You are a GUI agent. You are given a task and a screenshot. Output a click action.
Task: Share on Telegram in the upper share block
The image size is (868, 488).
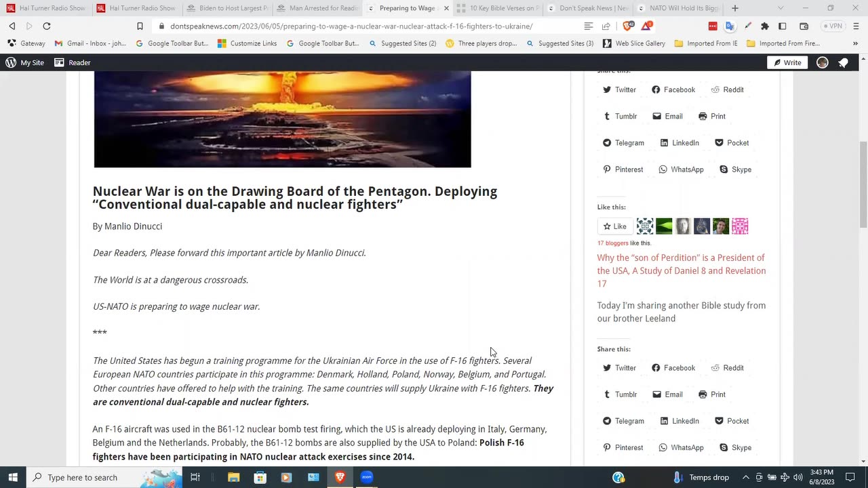pyautogui.click(x=623, y=143)
